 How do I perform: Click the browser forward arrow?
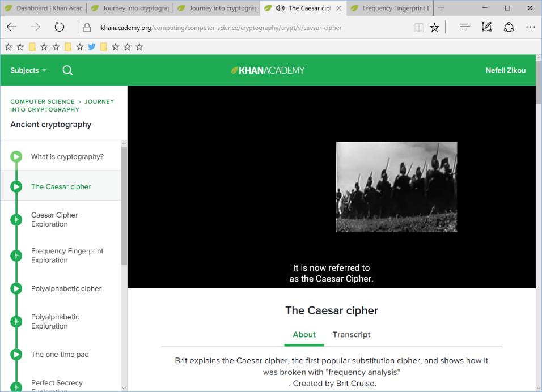[35, 27]
